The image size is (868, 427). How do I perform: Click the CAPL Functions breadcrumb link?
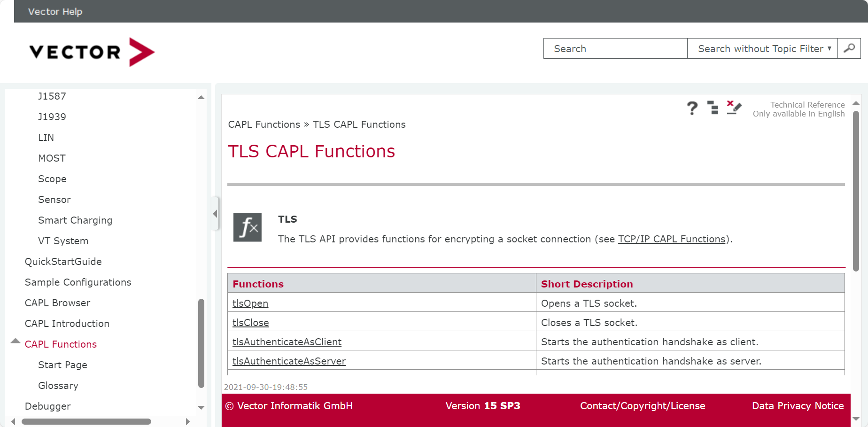point(264,124)
